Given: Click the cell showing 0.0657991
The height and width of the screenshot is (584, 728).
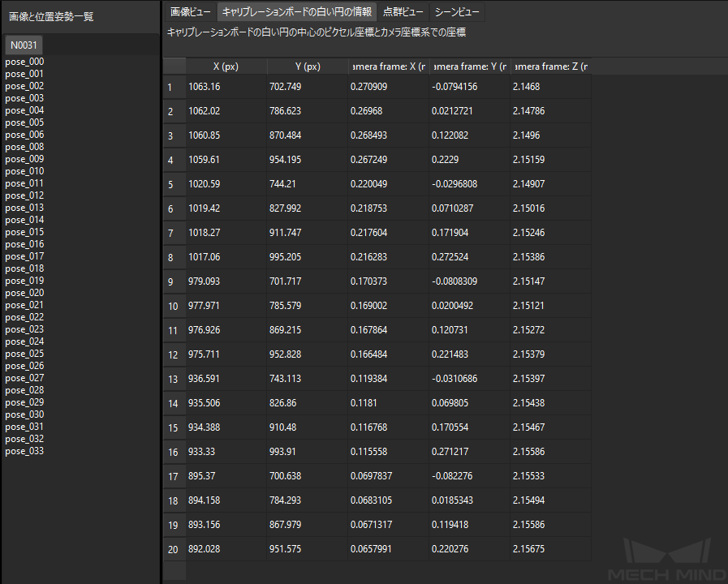Looking at the screenshot, I should 388,549.
